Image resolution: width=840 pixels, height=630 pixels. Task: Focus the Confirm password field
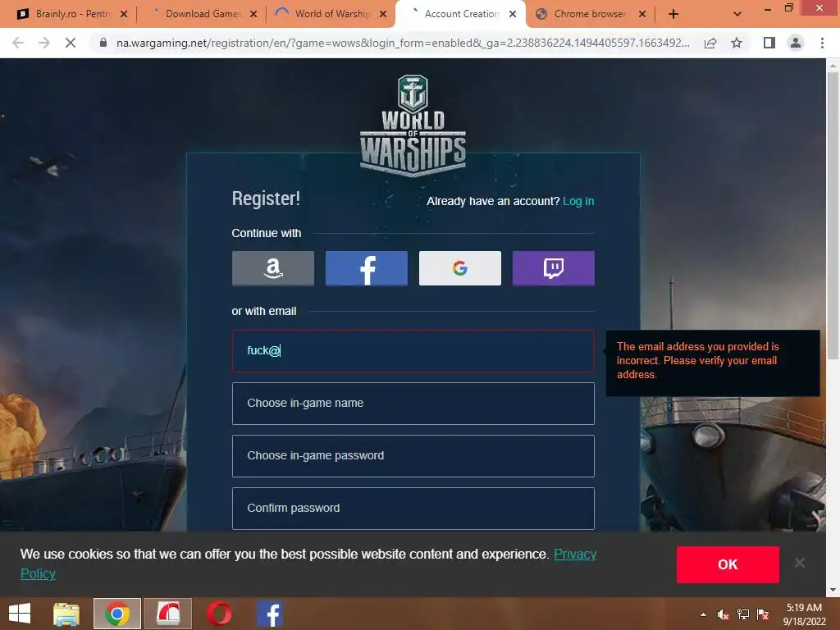point(413,509)
